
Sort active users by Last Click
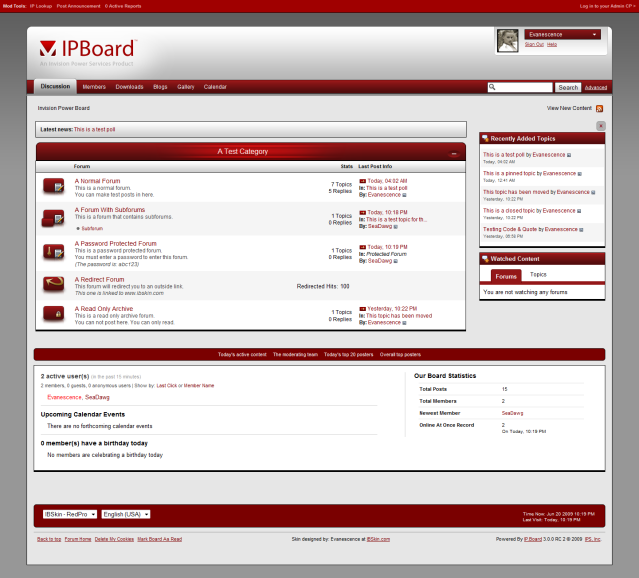pyautogui.click(x=167, y=386)
